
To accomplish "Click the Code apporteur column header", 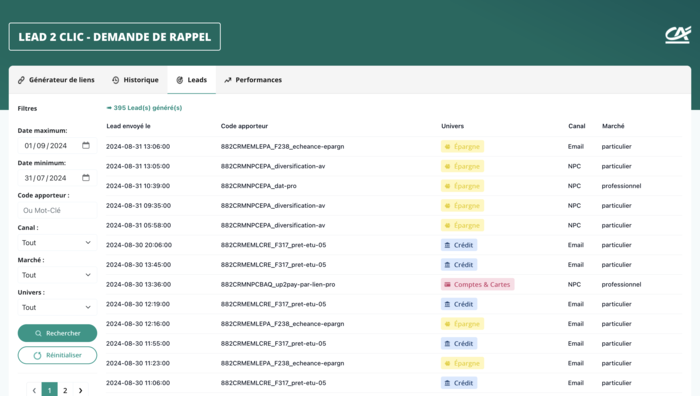I will coord(244,126).
